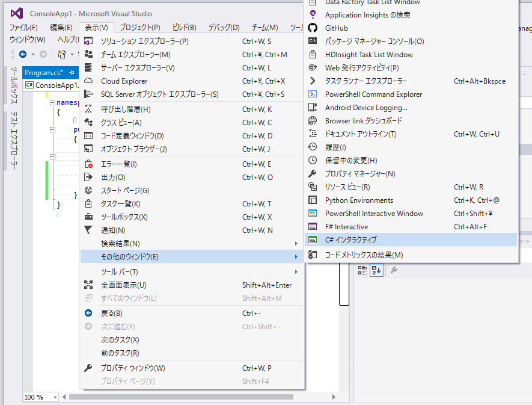
Task: Click the リソース ビュー(R) icon
Action: 313,187
